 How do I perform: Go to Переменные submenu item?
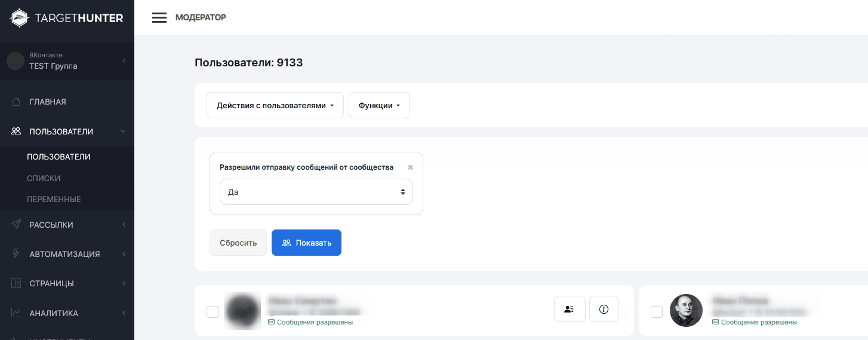click(54, 199)
